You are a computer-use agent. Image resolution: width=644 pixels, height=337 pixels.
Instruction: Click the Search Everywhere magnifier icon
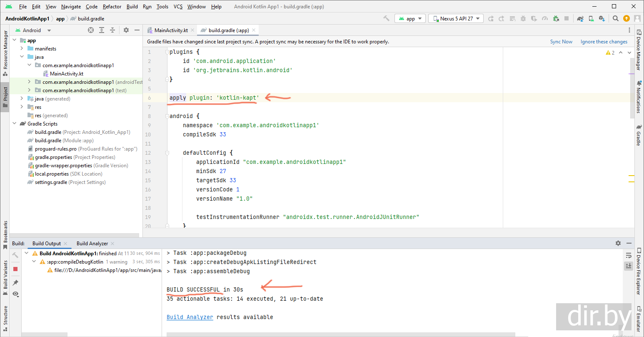point(615,18)
